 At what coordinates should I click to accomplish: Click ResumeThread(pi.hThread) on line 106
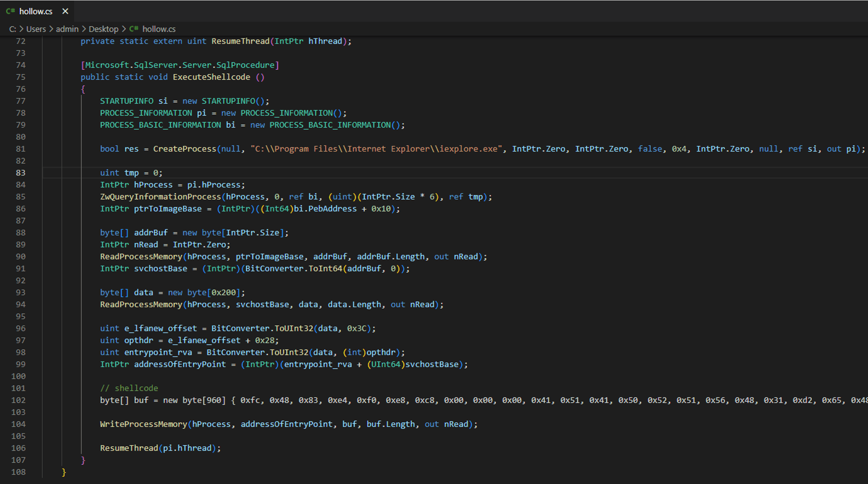[160, 448]
